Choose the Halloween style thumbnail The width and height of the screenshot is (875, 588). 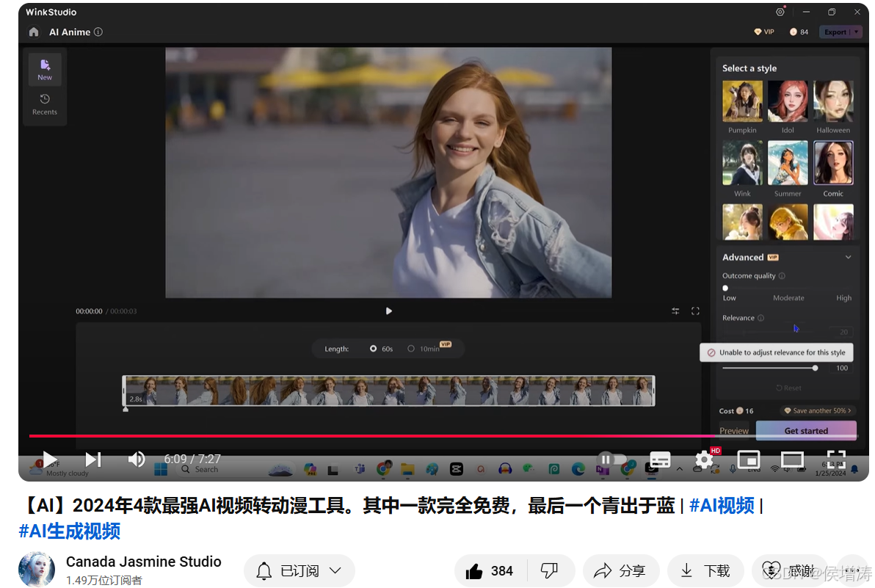(833, 101)
